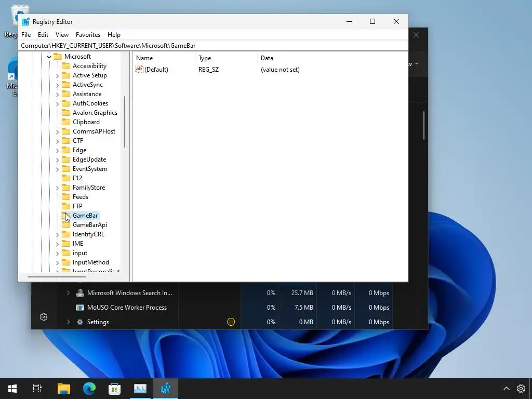Screen dimensions: 532x399
Task: Click the (Default) string value icon
Action: coord(139,69)
